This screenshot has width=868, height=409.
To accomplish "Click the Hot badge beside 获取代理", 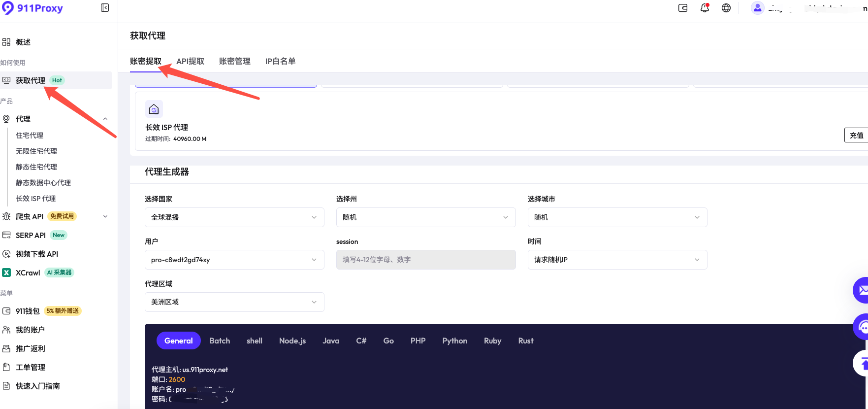I will click(x=57, y=80).
